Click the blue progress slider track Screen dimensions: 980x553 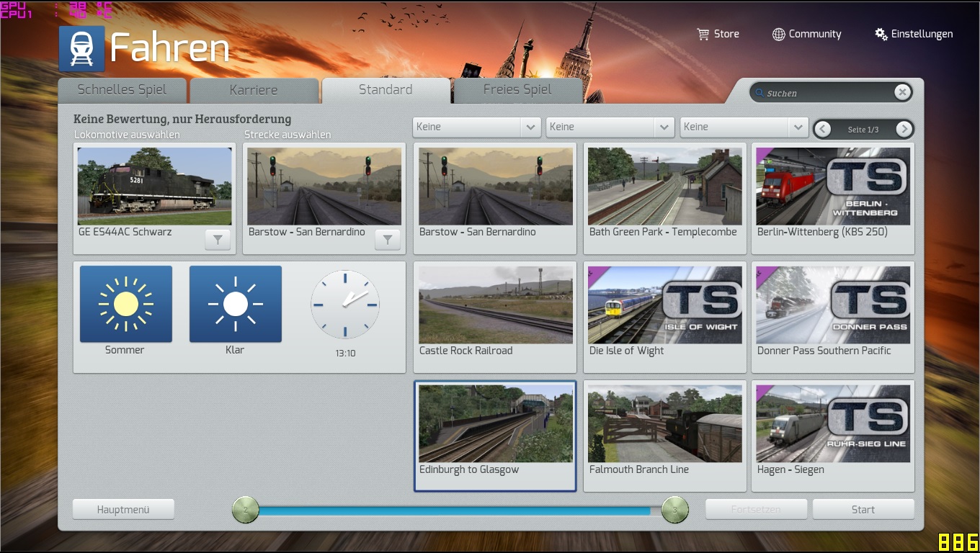[460, 511]
